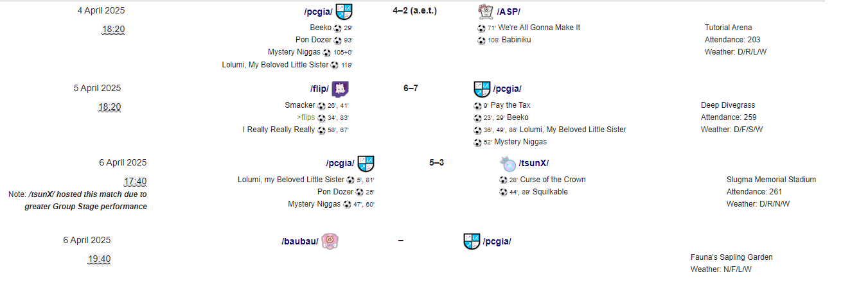The width and height of the screenshot is (868, 281).
Task: Click the /pcgia/ shield logo in 4 April match
Action: coord(344,12)
